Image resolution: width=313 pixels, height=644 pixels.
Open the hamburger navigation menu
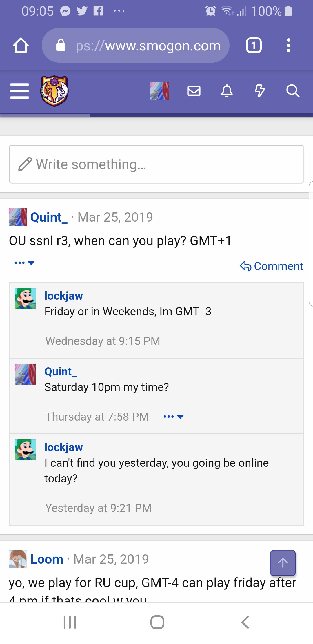point(19,91)
